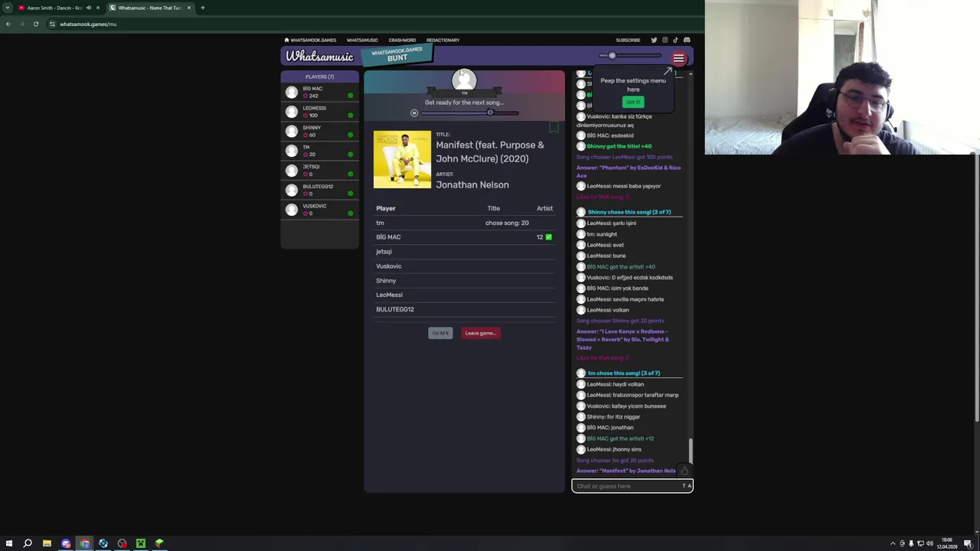Open the Discord icon link
Viewport: 980px width, 551px height.
[x=687, y=40]
